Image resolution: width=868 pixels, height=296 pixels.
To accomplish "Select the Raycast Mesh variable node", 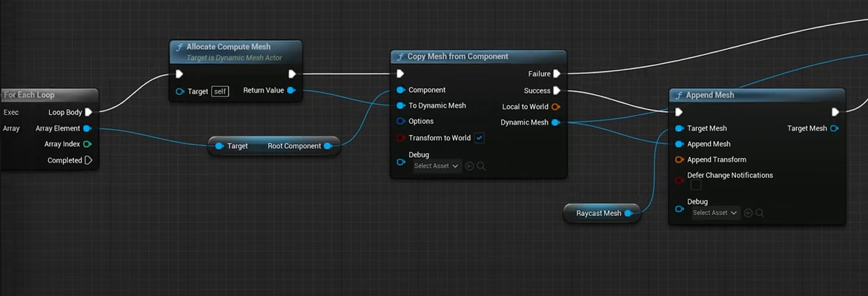I will coord(602,213).
